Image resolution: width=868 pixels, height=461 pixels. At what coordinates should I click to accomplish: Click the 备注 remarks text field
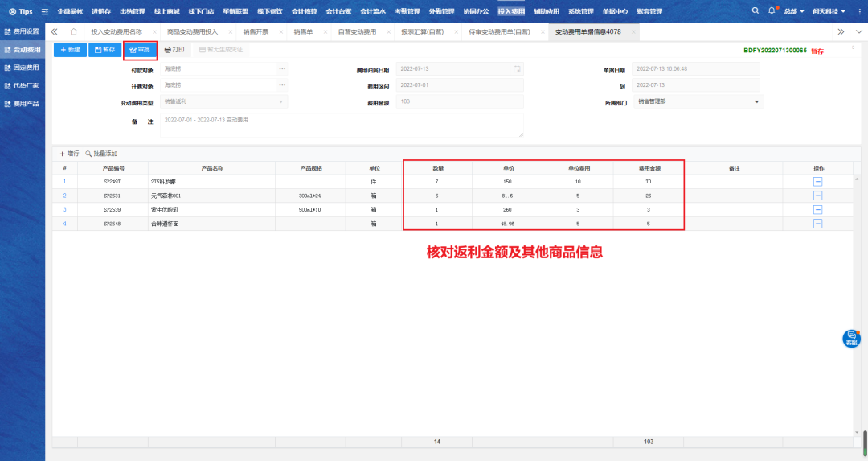point(341,124)
